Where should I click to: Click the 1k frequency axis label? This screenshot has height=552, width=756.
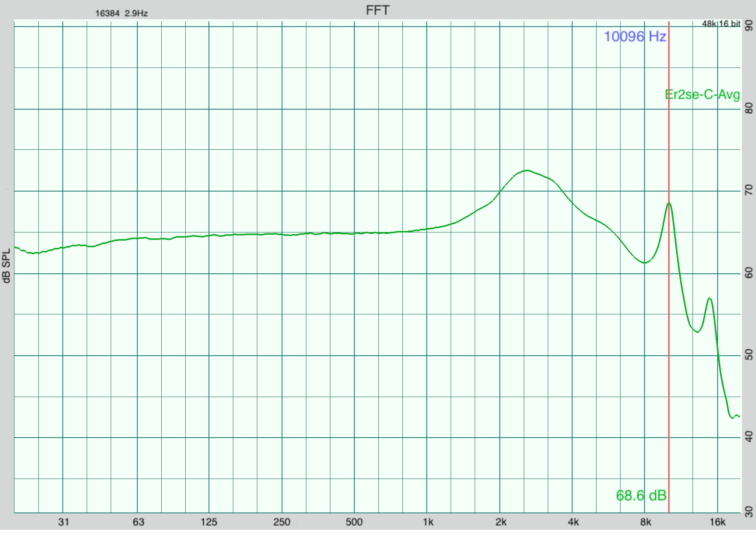pyautogui.click(x=428, y=522)
